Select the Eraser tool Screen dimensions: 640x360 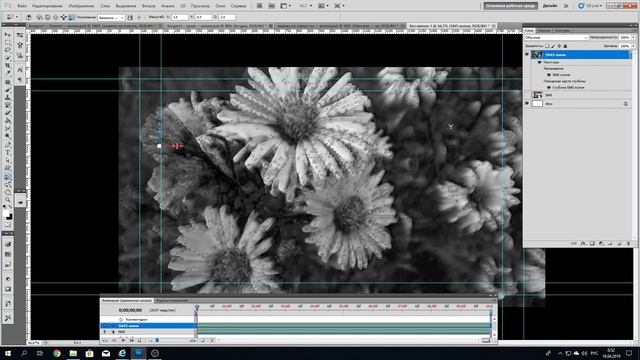click(x=8, y=113)
